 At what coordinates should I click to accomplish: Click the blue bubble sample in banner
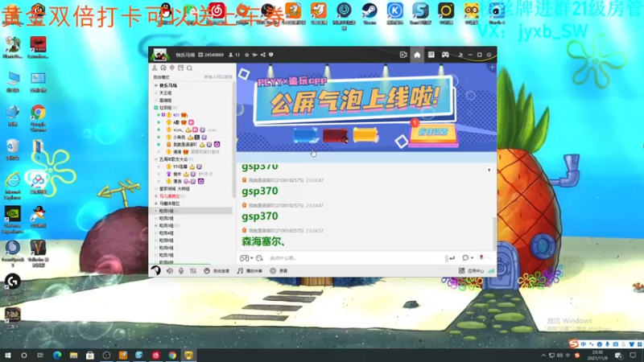coord(306,135)
